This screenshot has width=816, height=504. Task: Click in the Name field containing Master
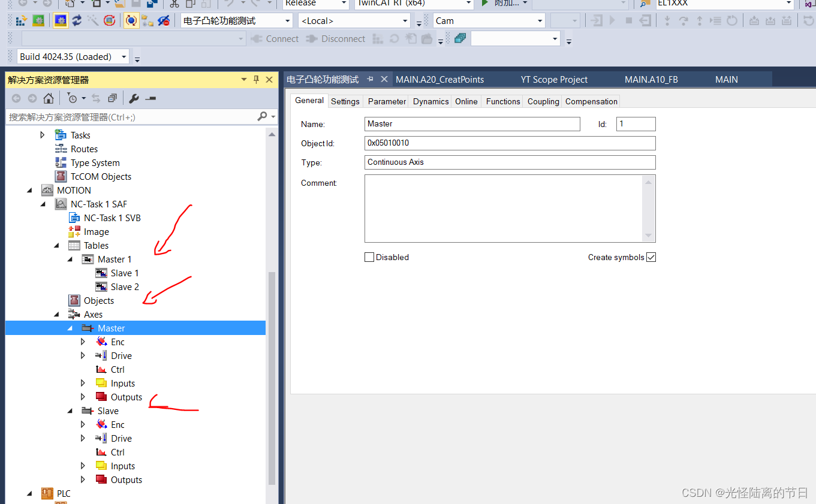click(472, 124)
